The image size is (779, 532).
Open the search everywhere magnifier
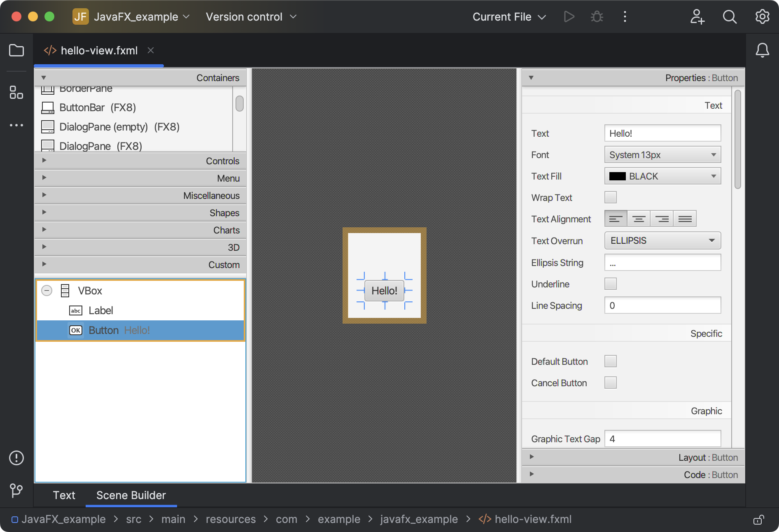729,17
